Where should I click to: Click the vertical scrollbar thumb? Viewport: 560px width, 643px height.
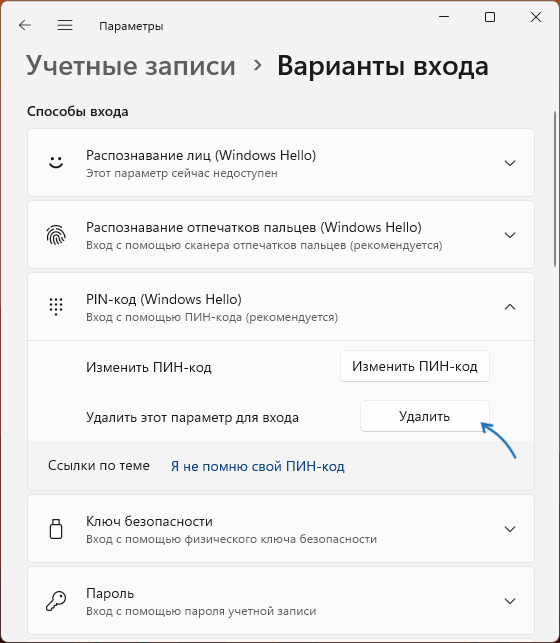pos(555,191)
